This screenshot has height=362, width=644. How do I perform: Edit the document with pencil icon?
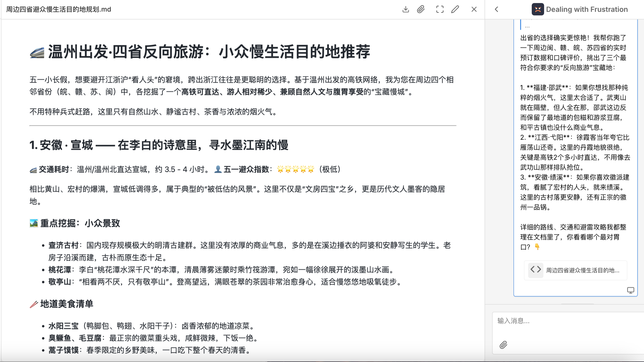click(x=455, y=9)
